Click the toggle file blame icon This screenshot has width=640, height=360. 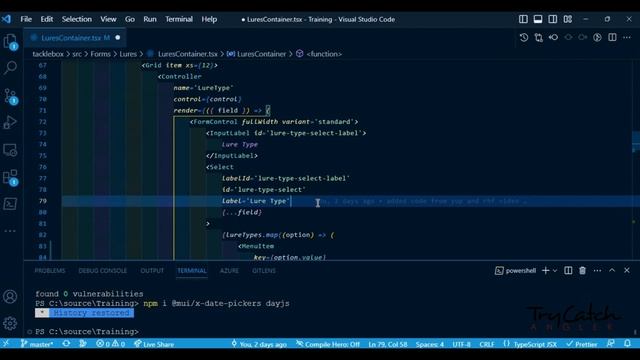[x=553, y=38]
